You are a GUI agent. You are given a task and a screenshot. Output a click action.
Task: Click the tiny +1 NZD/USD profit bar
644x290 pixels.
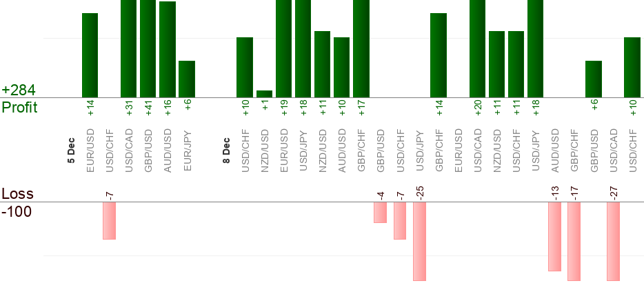pyautogui.click(x=264, y=94)
